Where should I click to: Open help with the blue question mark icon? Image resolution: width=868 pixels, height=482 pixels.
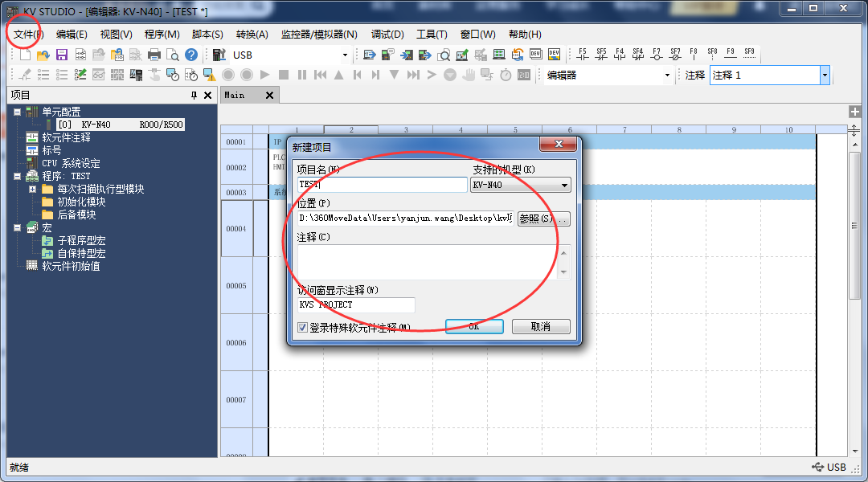coord(191,55)
